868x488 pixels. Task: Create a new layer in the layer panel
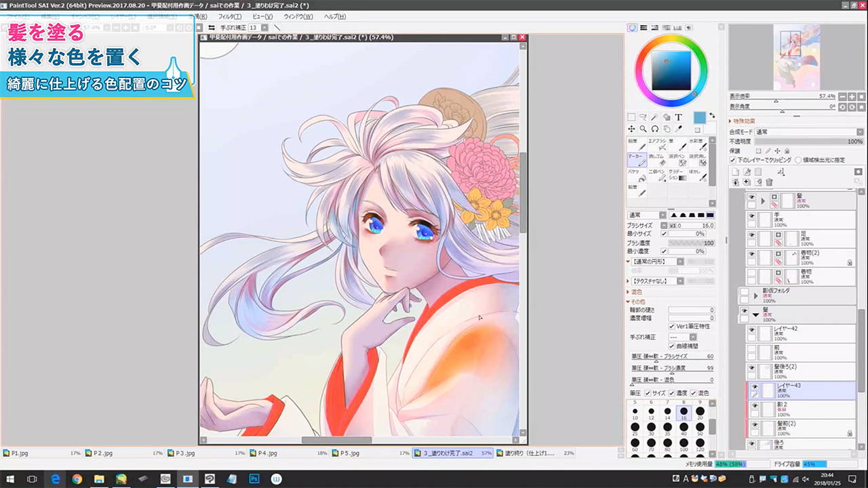coord(736,172)
